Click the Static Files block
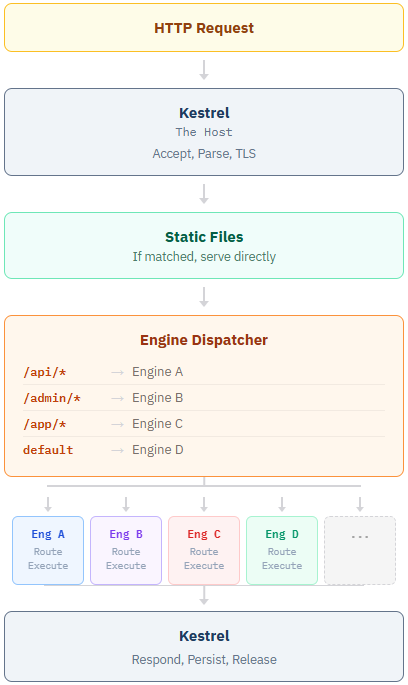 pos(204,246)
